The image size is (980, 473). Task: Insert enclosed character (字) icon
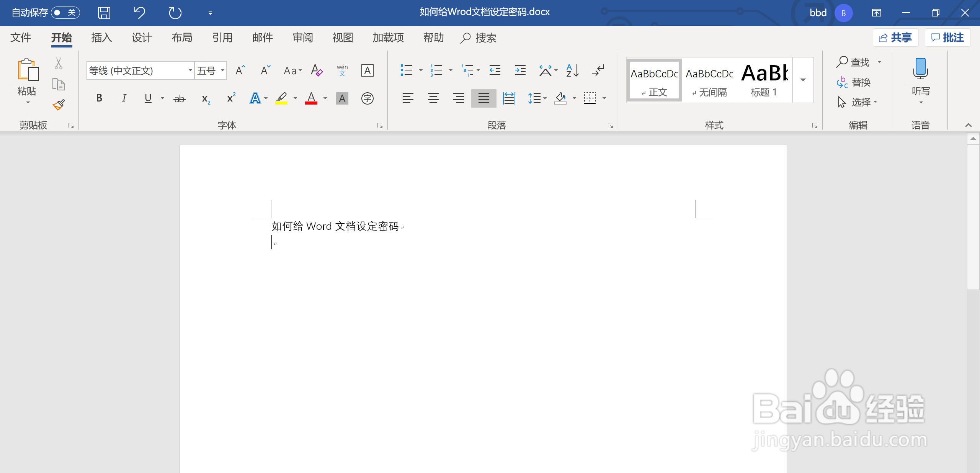click(x=367, y=98)
